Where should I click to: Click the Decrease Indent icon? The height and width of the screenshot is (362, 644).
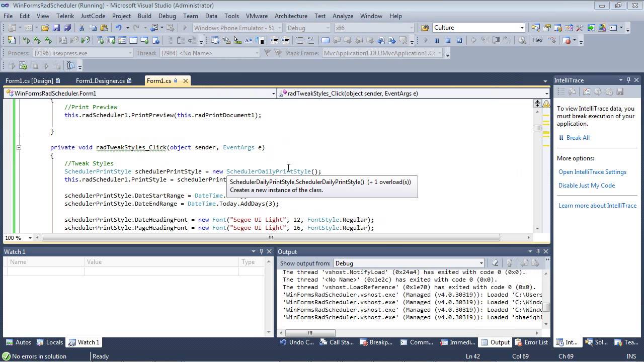pyautogui.click(x=275, y=40)
